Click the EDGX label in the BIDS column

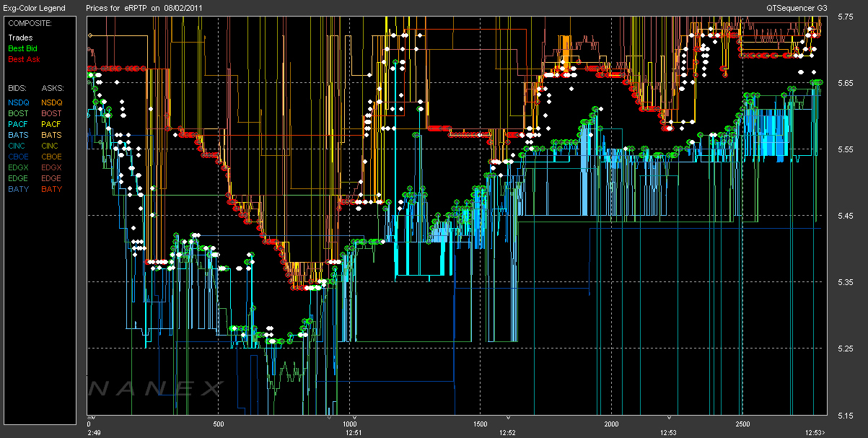18,167
